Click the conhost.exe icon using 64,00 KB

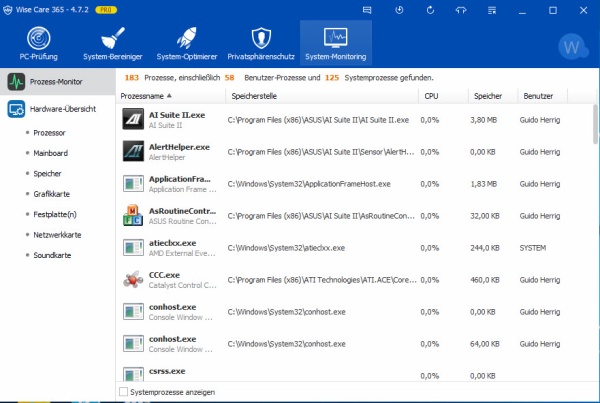tap(133, 343)
